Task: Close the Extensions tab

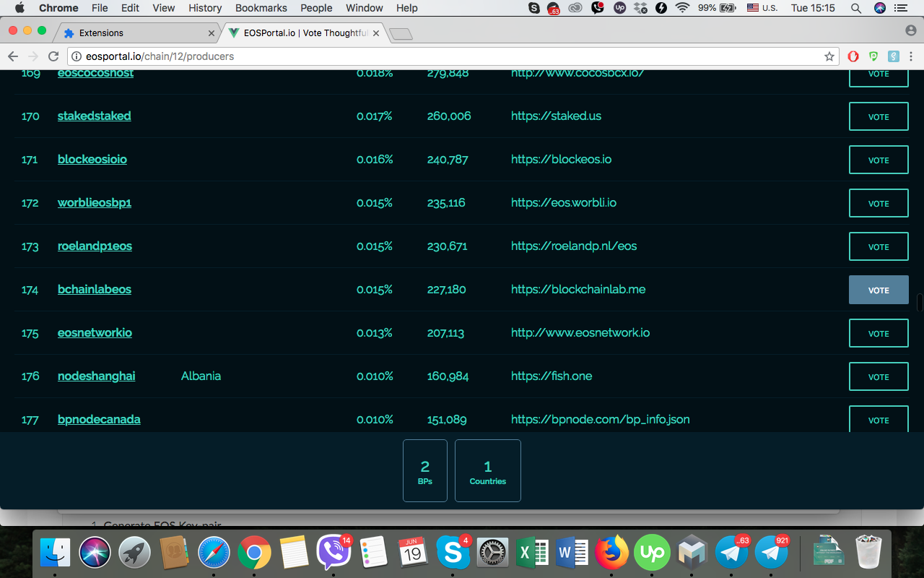Action: tap(212, 33)
